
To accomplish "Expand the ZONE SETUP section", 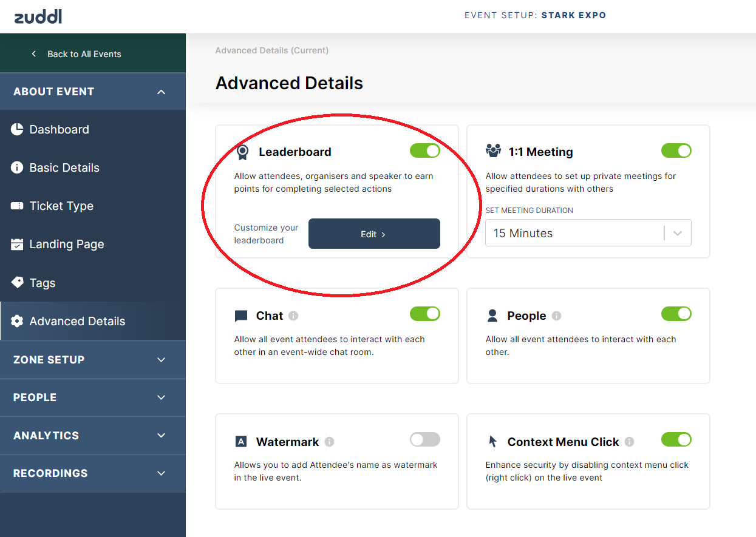I will click(x=93, y=360).
